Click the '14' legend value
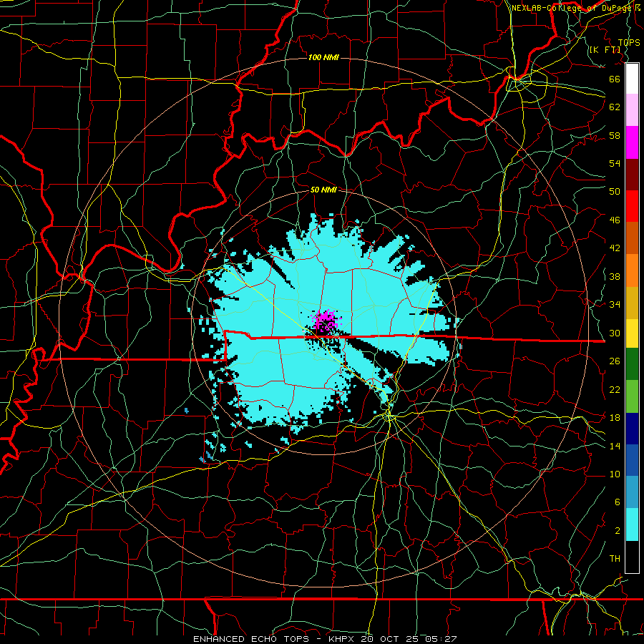The width and height of the screenshot is (644, 644). [x=615, y=446]
